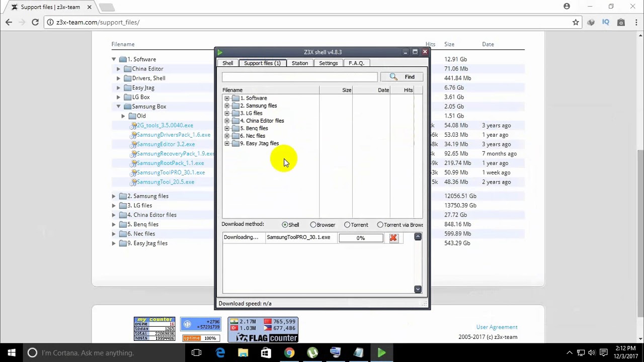Viewport: 644px width, 362px height.
Task: Open Chrome's three-dot menu
Action: click(636, 22)
